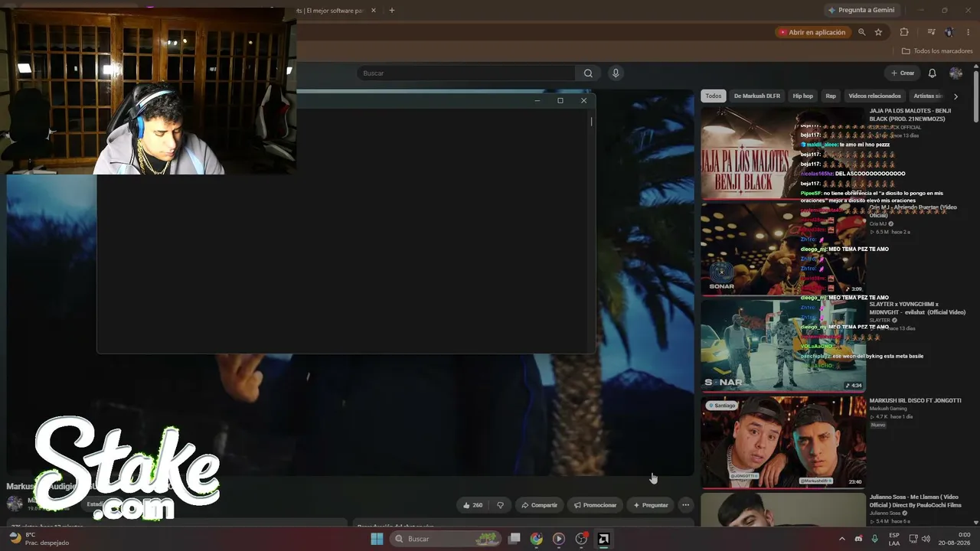
Task: Click 'Abrir en aplicación' in address bar
Action: (x=812, y=32)
